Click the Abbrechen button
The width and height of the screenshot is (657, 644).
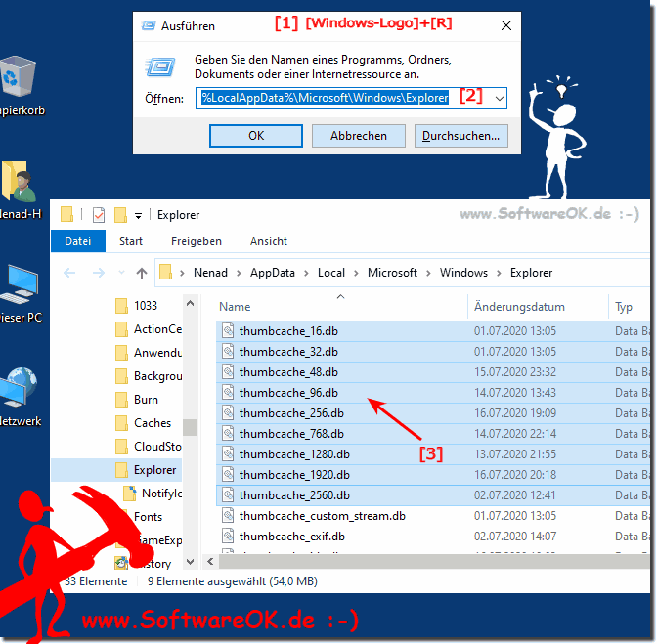coord(358,136)
